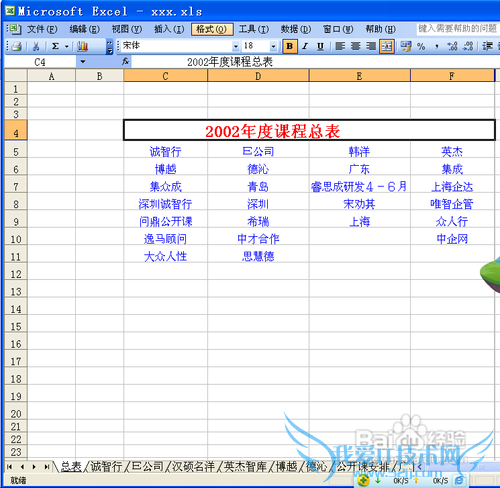Follow the E公司 hyperlink in D5
This screenshot has width=500, height=488.
(258, 152)
